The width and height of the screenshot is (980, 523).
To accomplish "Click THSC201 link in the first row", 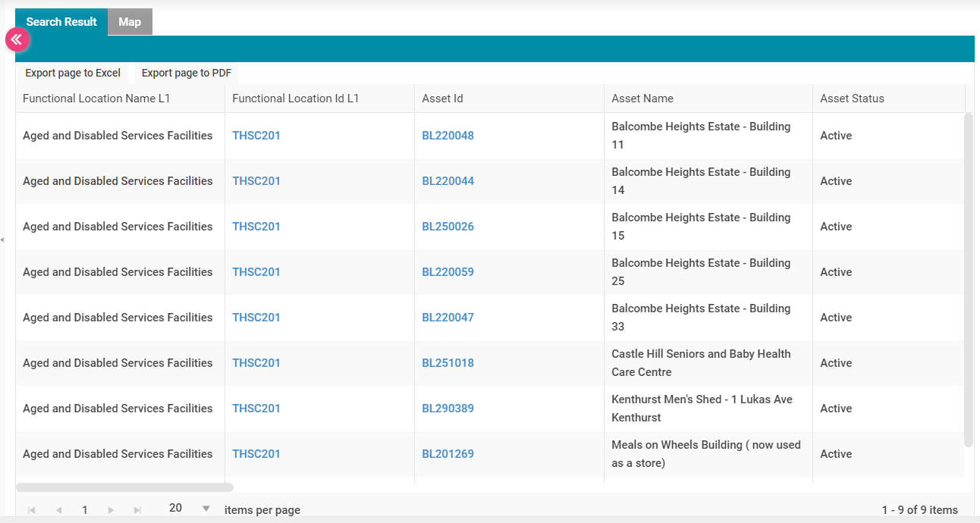I will (256, 136).
